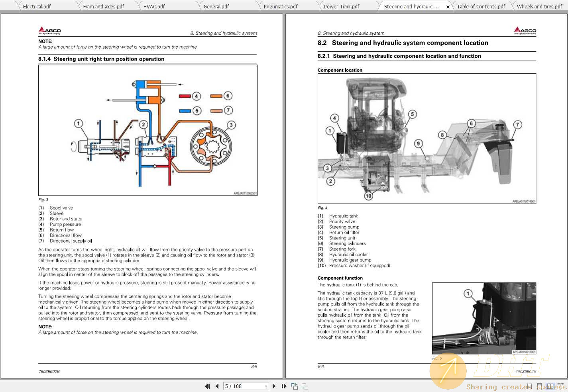Click Fig. 4 component location image
The height and width of the screenshot is (392, 568).
(x=427, y=139)
